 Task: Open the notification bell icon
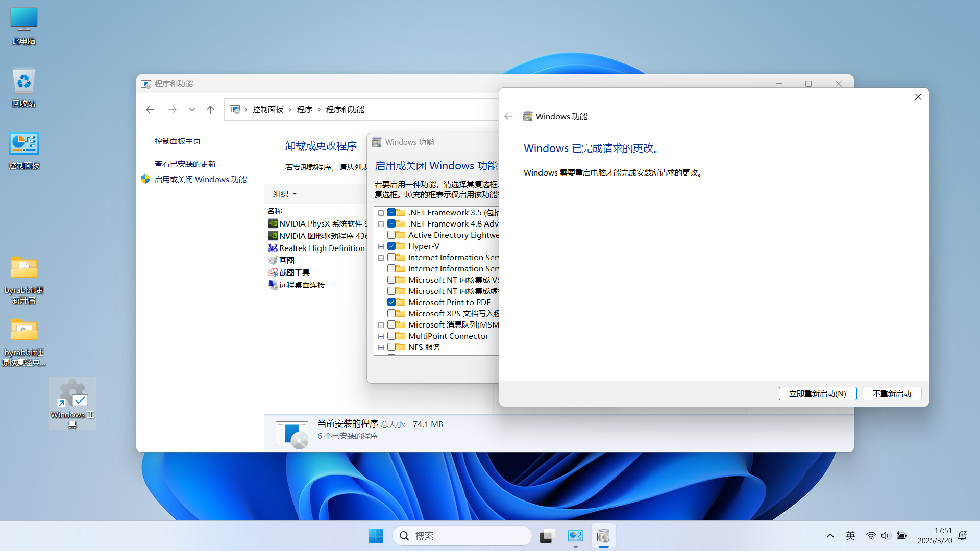point(963,536)
